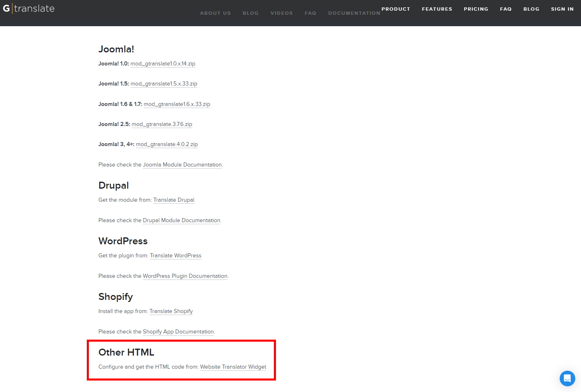Open DOCUMENTATION in the navigation
This screenshot has width=581, height=392.
354,13
